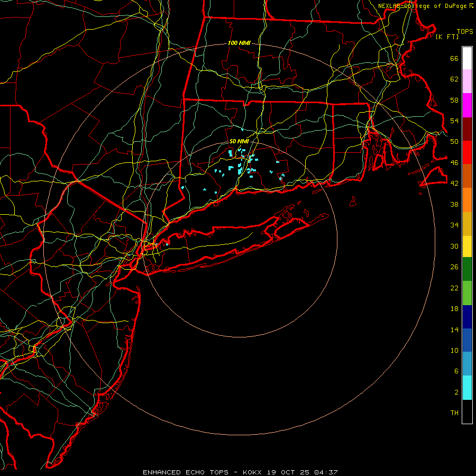Click the ENHANCED ECHO TOPS product title
Viewport: 476px width, 476px height.
tap(186, 472)
